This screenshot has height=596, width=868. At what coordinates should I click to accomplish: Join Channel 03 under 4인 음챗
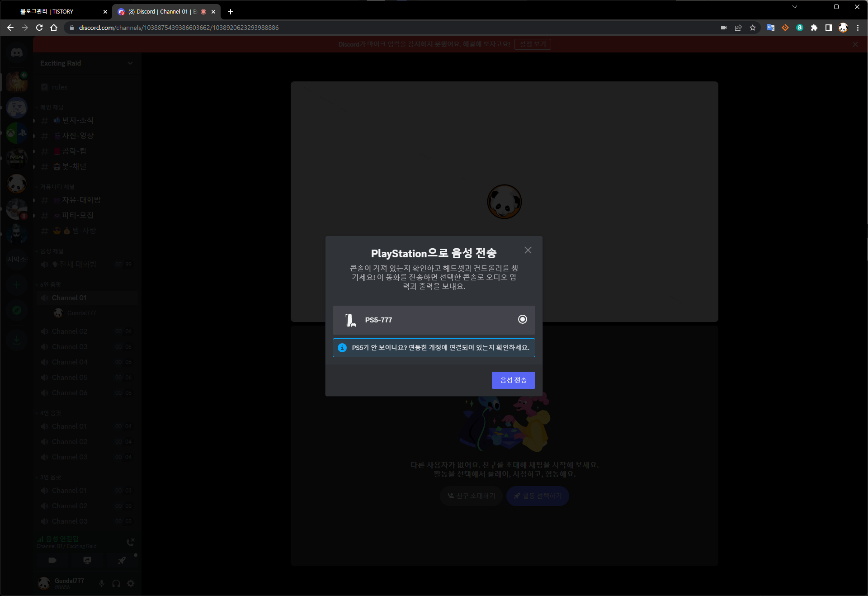coord(87,457)
